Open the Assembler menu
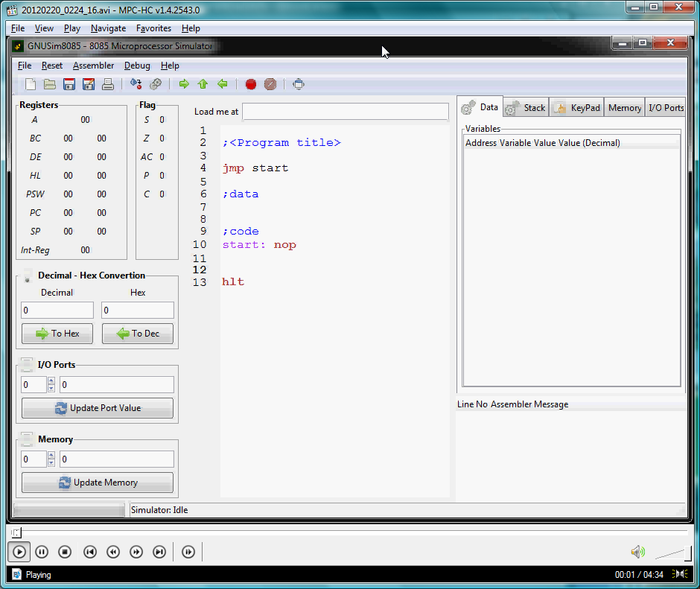The image size is (700, 589). click(93, 66)
